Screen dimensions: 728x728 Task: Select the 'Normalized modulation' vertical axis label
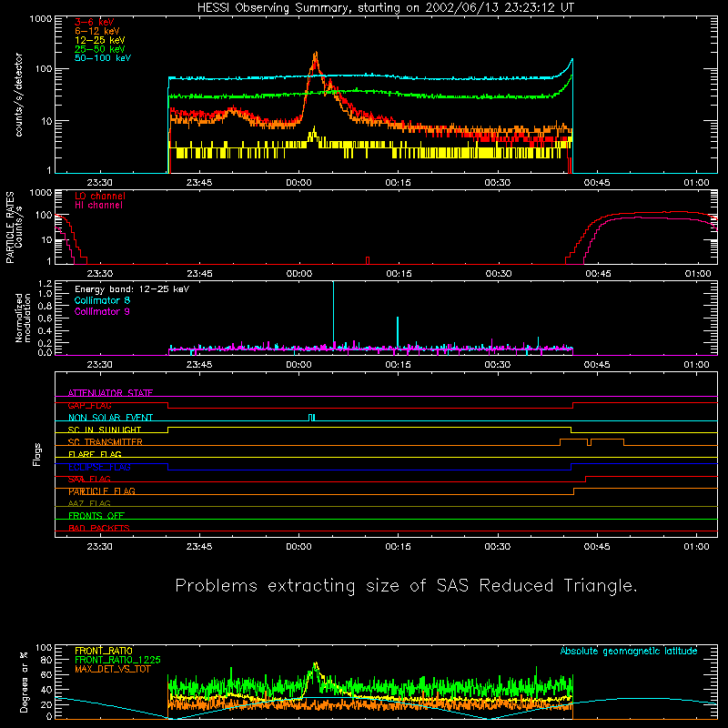click(x=23, y=318)
